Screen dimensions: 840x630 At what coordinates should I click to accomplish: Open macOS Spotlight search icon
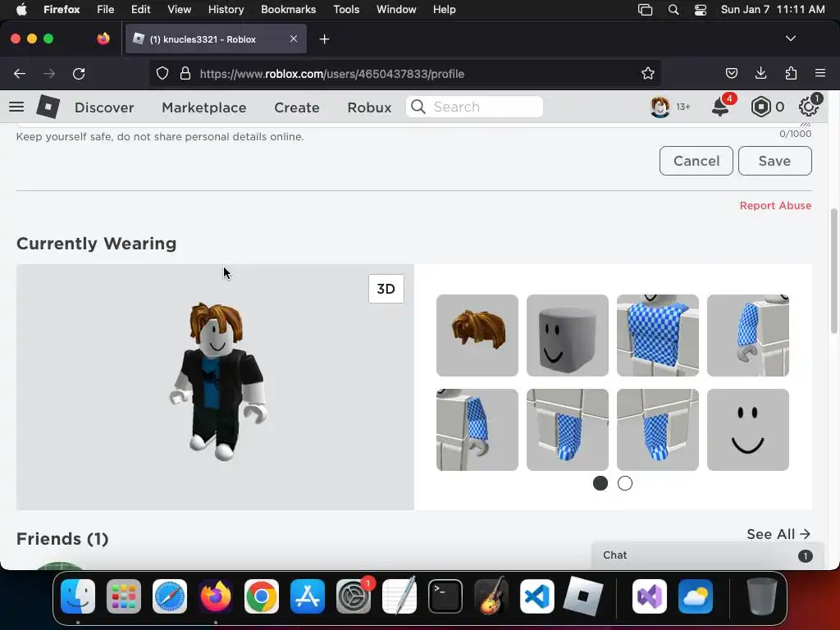tap(673, 10)
